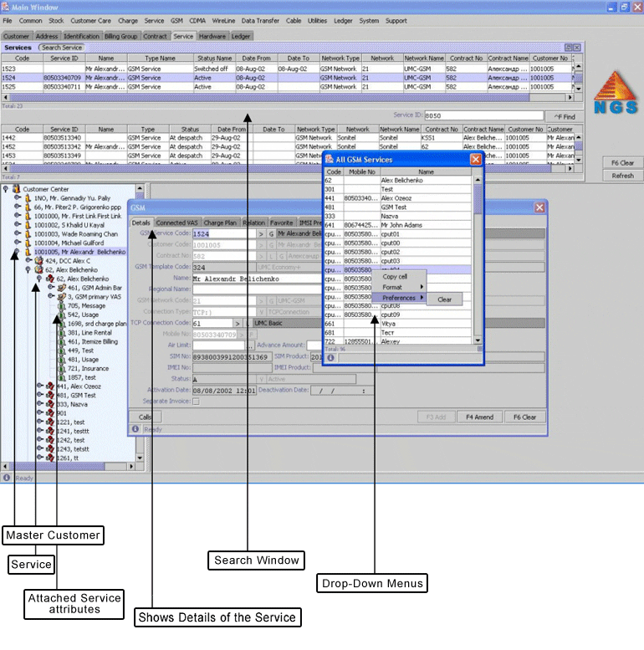Click customer icon for 1NO, Mr. Gennadiy Yu. Paliy
The image size is (644, 650).
pyautogui.click(x=28, y=198)
